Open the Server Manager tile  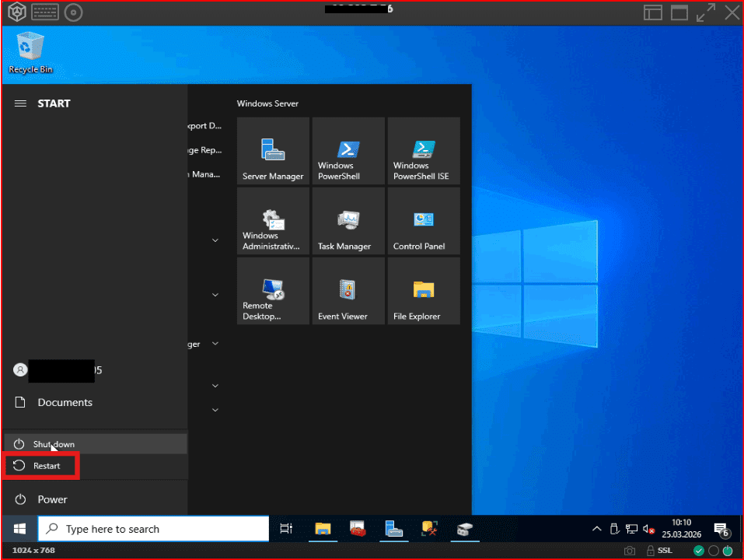[273, 151]
